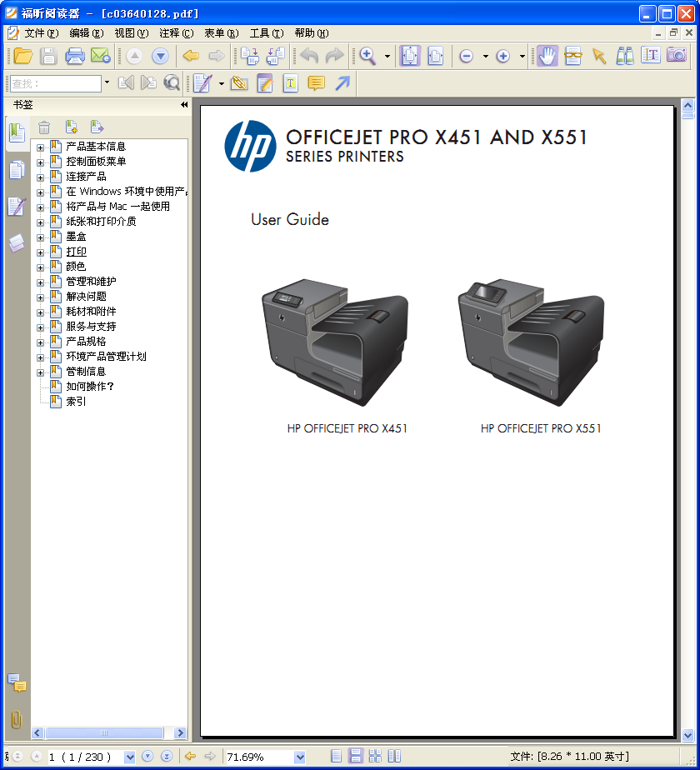
Task: Open the Pages panel in sidebar
Action: [x=17, y=170]
